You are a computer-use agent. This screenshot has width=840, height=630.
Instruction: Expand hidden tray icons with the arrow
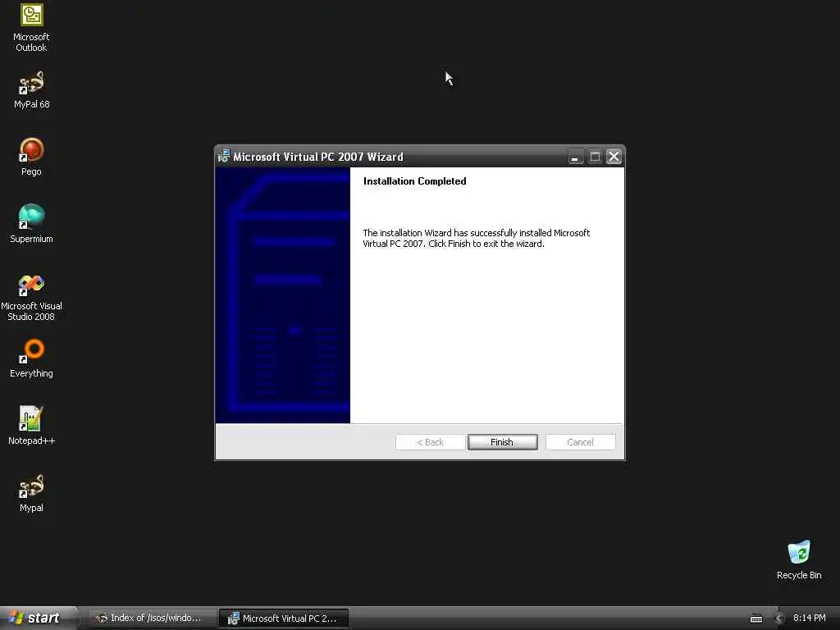(779, 619)
